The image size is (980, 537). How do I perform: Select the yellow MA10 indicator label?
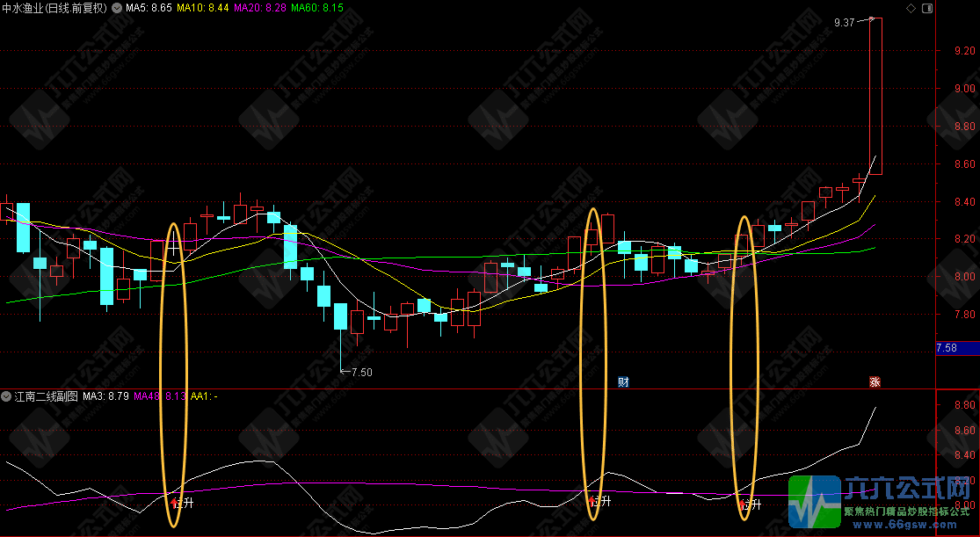tap(202, 8)
